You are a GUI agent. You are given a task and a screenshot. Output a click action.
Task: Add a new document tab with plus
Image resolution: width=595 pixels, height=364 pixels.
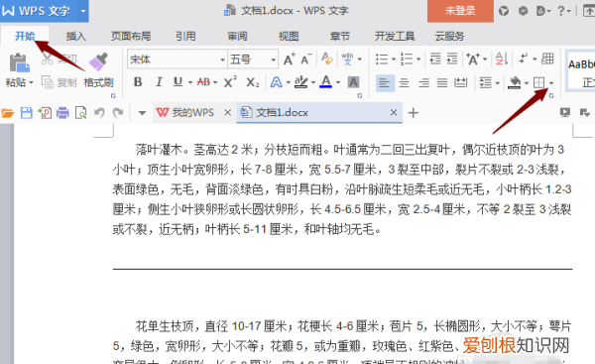414,113
